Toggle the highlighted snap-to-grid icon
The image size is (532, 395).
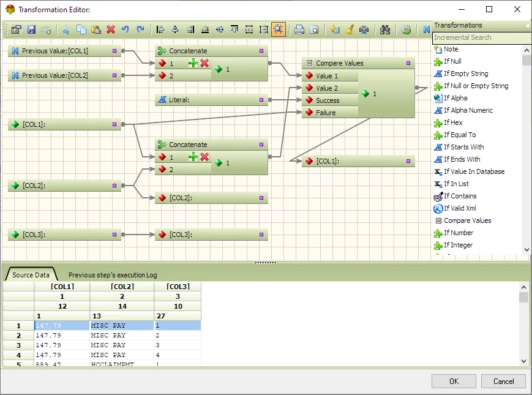[x=278, y=29]
